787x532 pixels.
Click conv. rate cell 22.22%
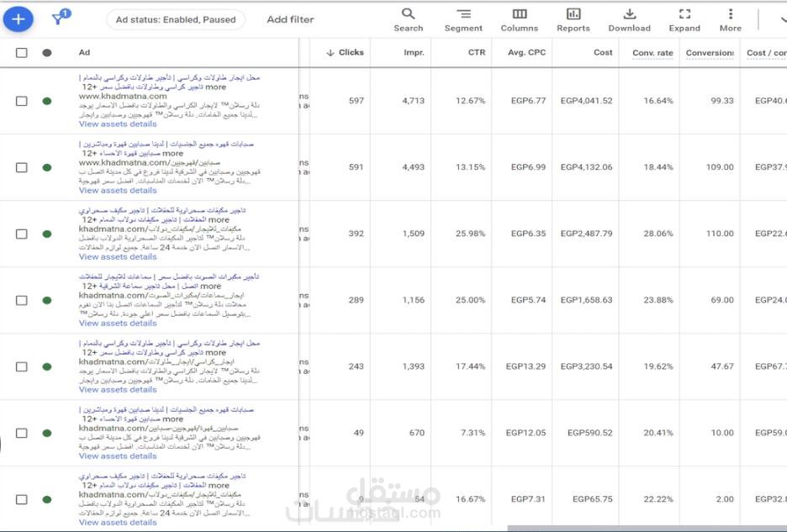pyautogui.click(x=658, y=499)
